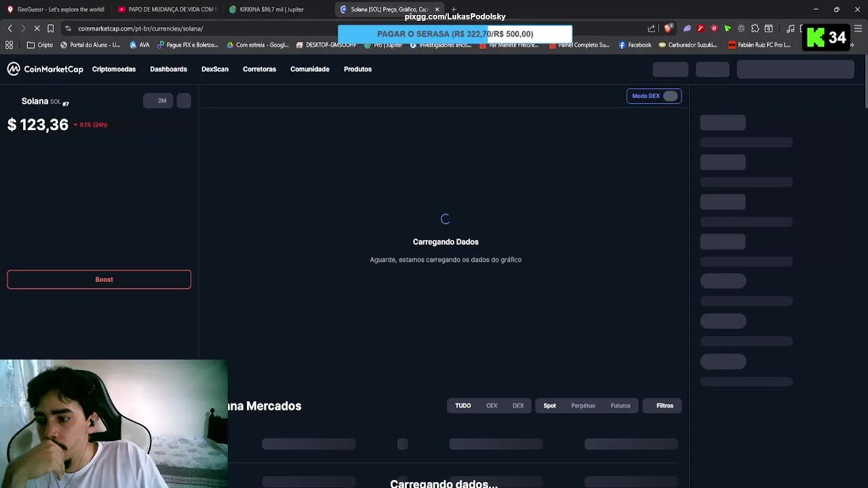Image resolution: width=868 pixels, height=488 pixels.
Task: Open the Carburador Suzuki bookmark
Action: (687, 45)
